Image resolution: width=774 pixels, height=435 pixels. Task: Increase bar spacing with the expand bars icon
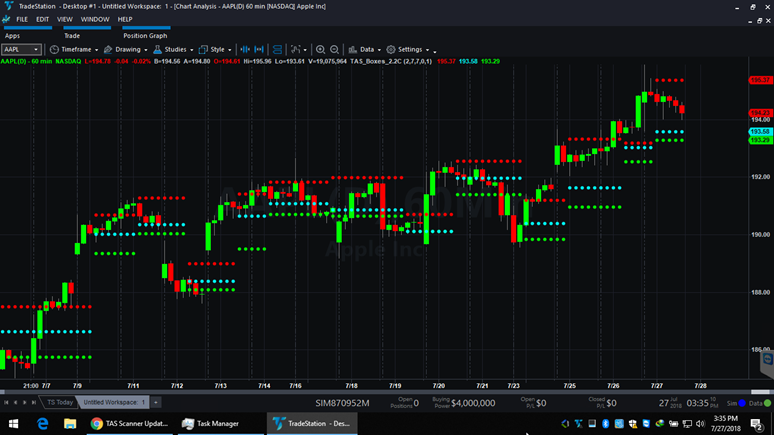pos(259,49)
